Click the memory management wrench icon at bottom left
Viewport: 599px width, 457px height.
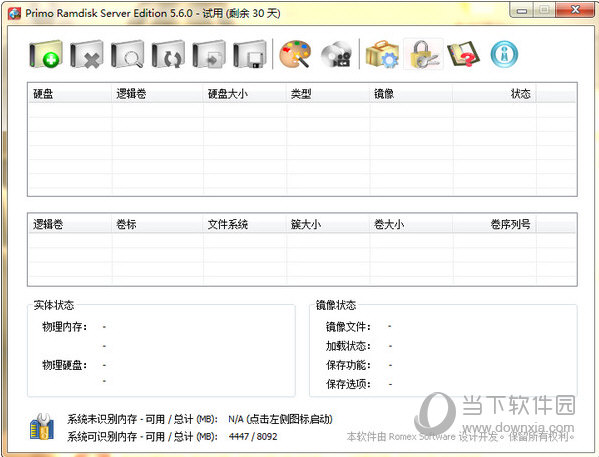coord(42,426)
